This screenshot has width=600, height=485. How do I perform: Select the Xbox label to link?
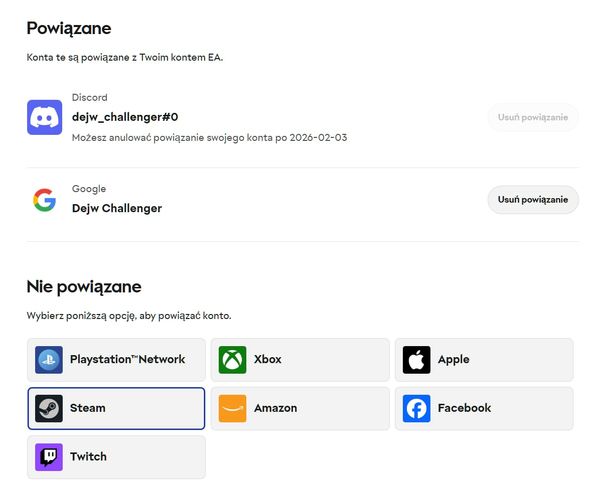tap(267, 359)
